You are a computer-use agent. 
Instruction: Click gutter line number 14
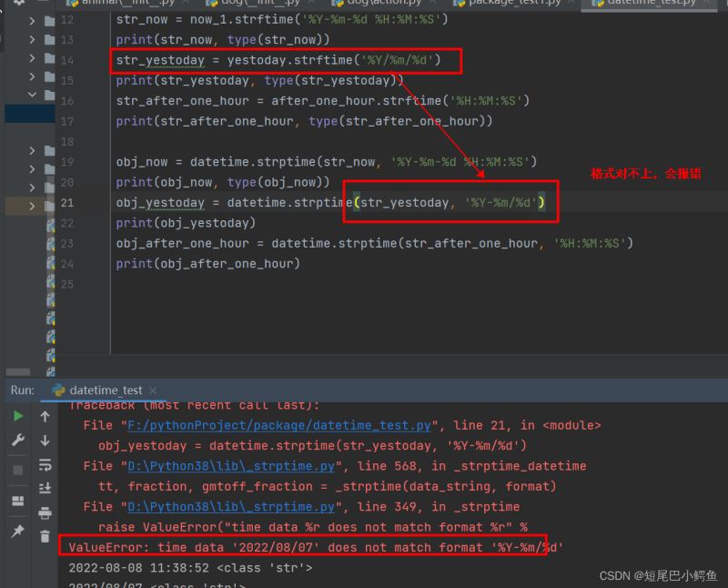67,60
